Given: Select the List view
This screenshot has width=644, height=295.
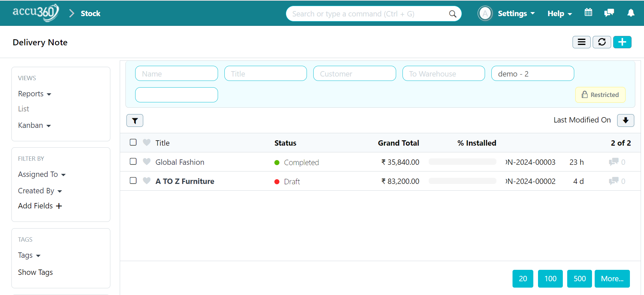Looking at the screenshot, I should (23, 109).
